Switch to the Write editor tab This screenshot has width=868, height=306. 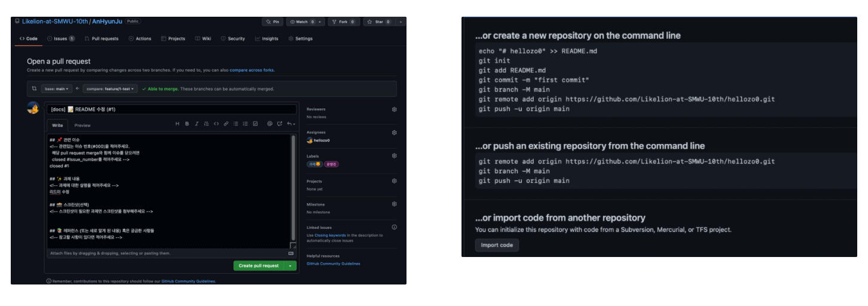[57, 126]
